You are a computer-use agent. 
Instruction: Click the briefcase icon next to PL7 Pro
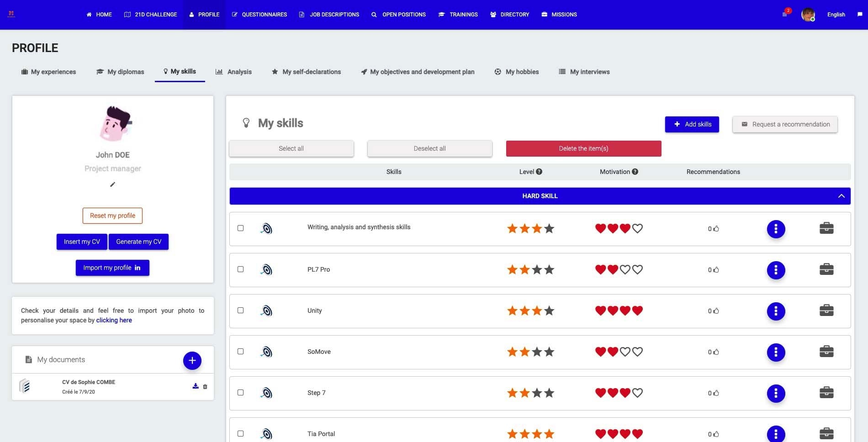pos(826,269)
